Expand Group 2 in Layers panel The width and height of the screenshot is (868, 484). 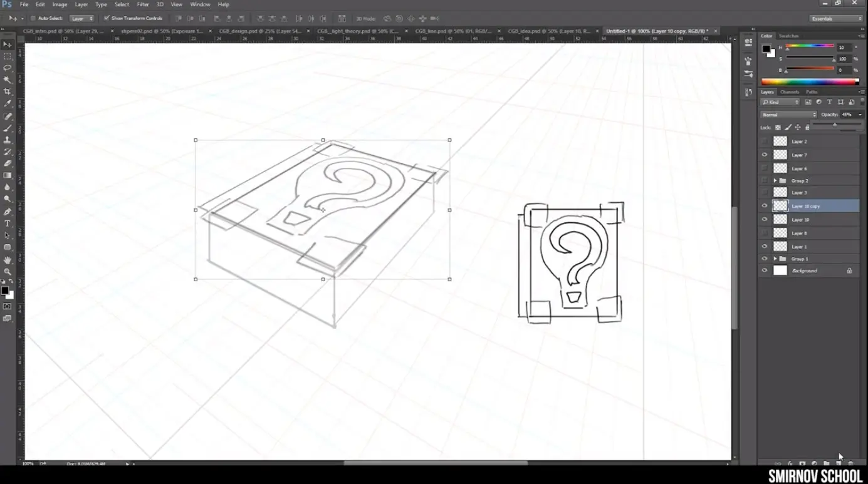coord(775,181)
